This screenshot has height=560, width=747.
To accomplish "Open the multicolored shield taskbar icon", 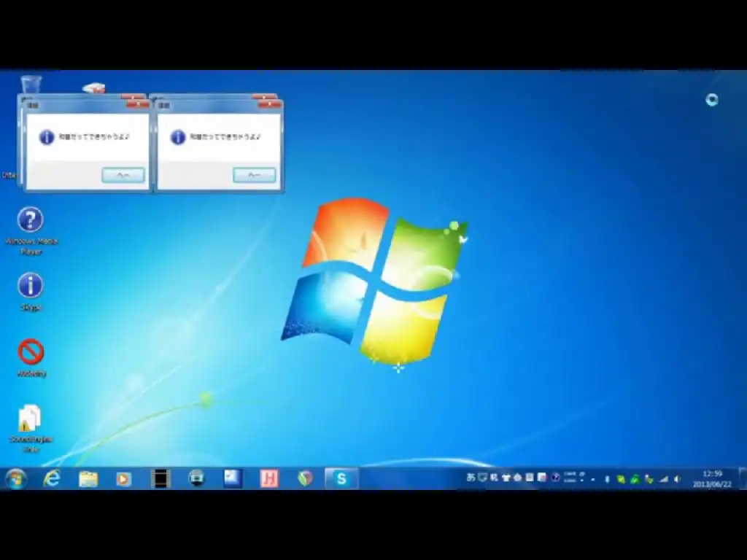I will coord(305,478).
